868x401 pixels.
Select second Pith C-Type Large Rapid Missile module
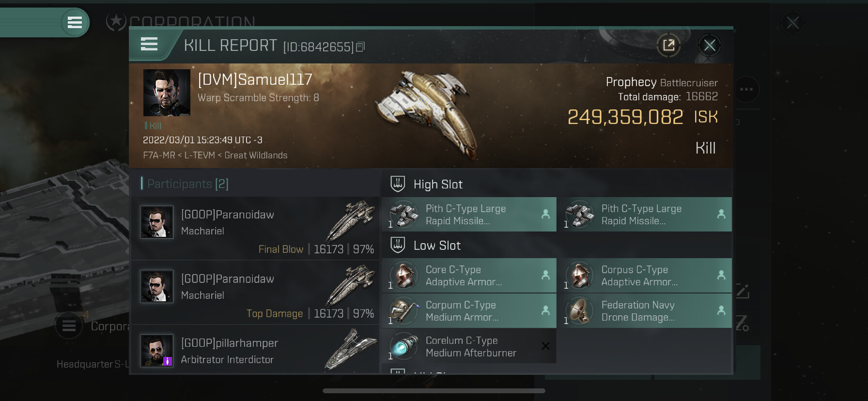644,215
